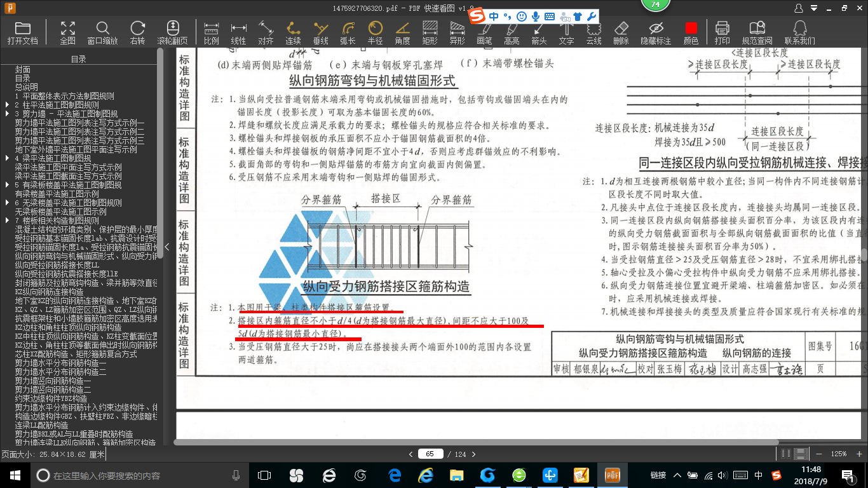Click the 删除 eraser delete tool

point(621,32)
